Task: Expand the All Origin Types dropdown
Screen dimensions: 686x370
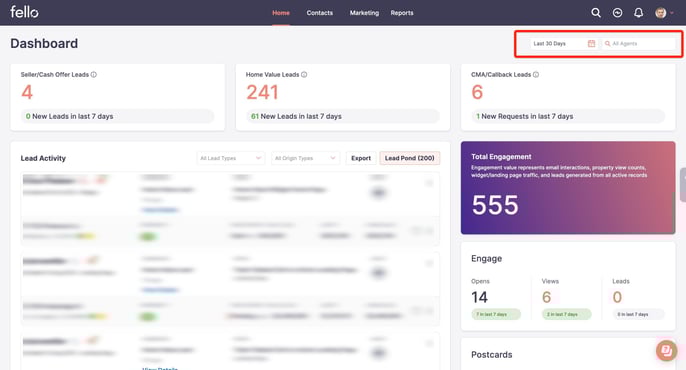Action: (305, 158)
